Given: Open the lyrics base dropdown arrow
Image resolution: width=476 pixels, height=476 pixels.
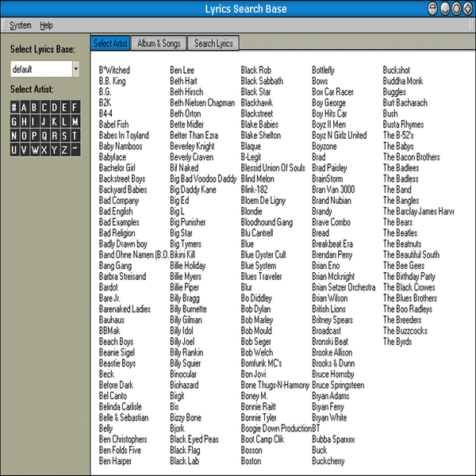Looking at the screenshot, I should (76, 69).
